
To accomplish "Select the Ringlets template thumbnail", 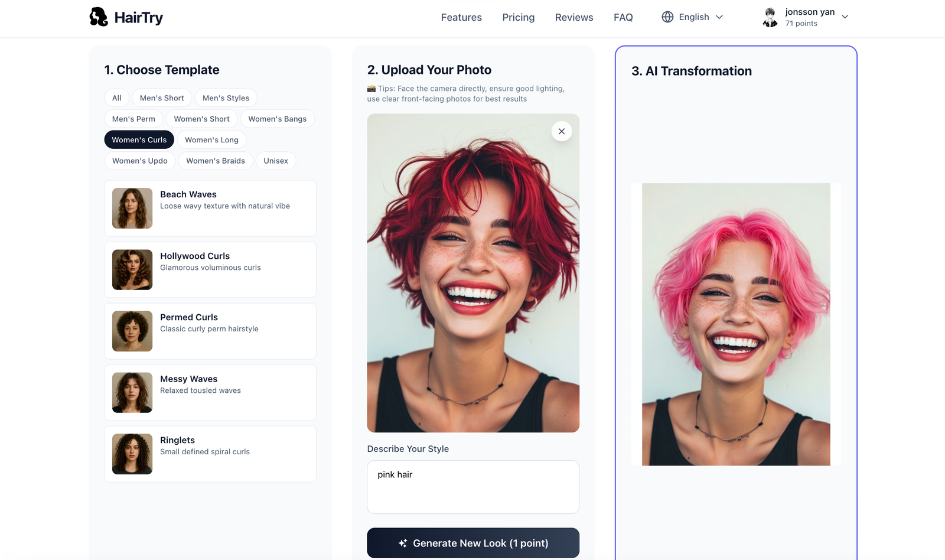I will click(x=132, y=454).
